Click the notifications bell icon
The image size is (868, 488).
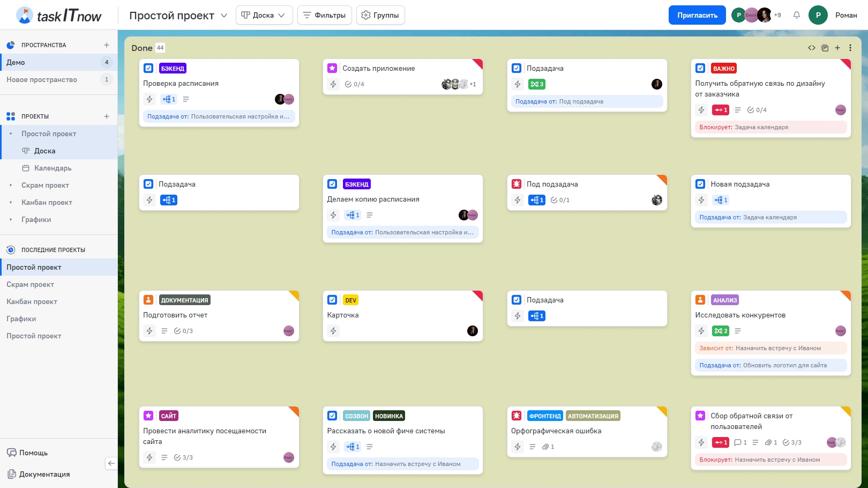tap(797, 15)
